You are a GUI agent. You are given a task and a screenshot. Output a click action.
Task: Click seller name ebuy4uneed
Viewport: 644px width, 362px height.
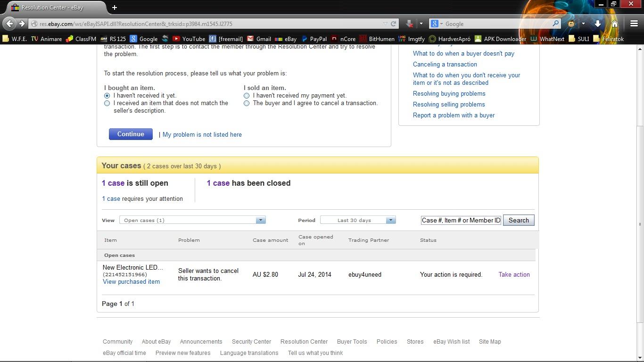pos(365,274)
